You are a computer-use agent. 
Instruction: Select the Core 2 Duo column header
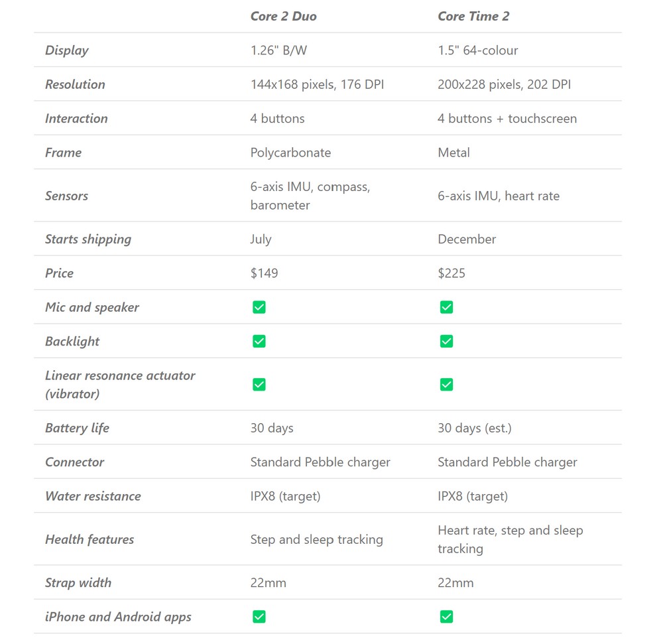pos(283,16)
